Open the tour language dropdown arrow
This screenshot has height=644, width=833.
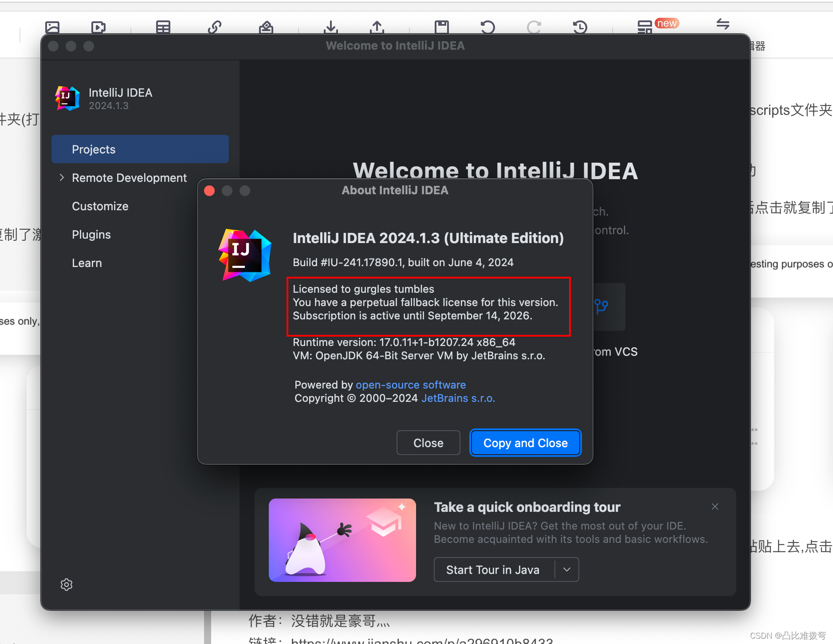tap(567, 569)
